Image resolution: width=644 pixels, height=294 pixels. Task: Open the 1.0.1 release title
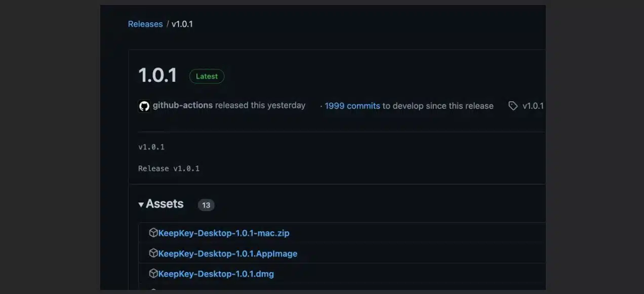click(x=157, y=76)
